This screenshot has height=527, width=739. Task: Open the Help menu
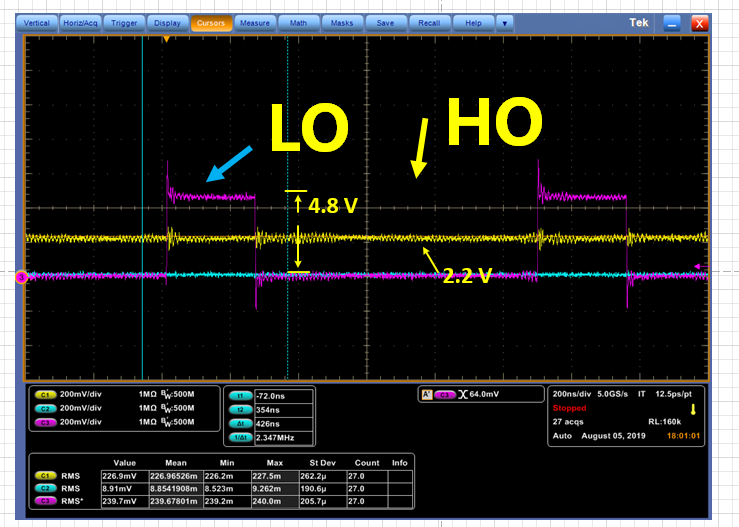point(473,23)
